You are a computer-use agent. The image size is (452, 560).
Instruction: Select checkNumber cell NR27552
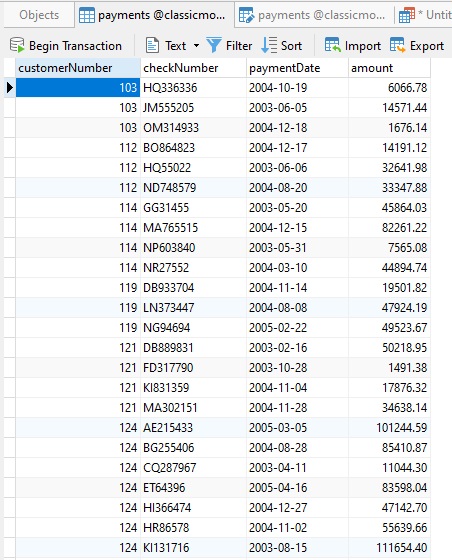193,268
